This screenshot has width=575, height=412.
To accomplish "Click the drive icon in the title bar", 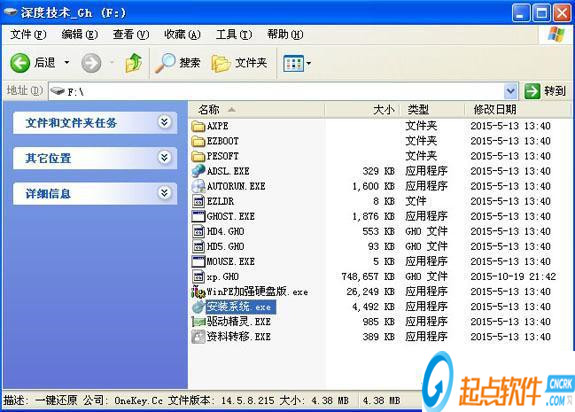I will 11,12.
